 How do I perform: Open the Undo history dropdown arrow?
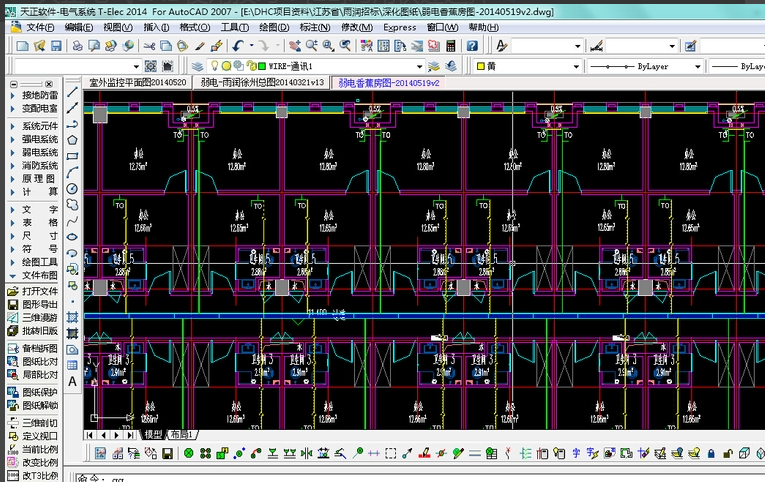pos(252,46)
